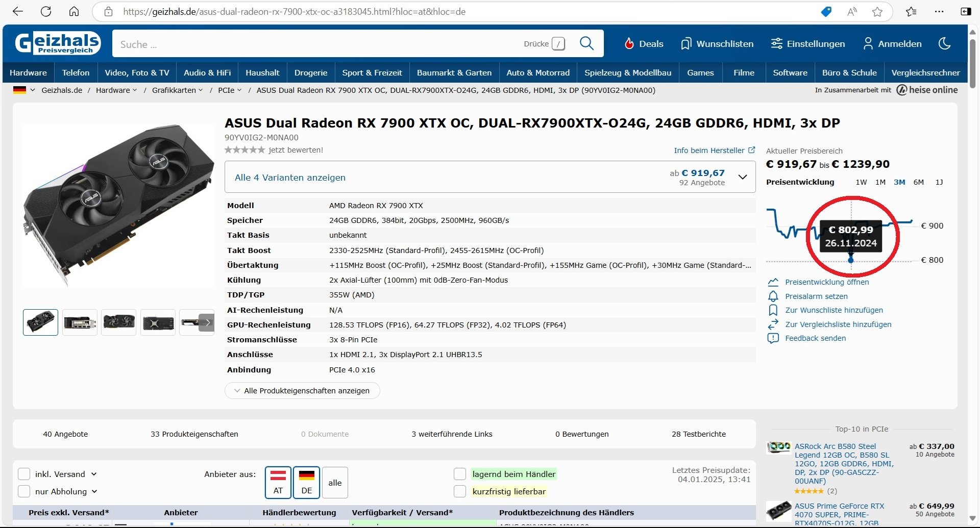This screenshot has width=980, height=528.
Task: Check kurzfristig lieferbar filter
Action: [460, 491]
